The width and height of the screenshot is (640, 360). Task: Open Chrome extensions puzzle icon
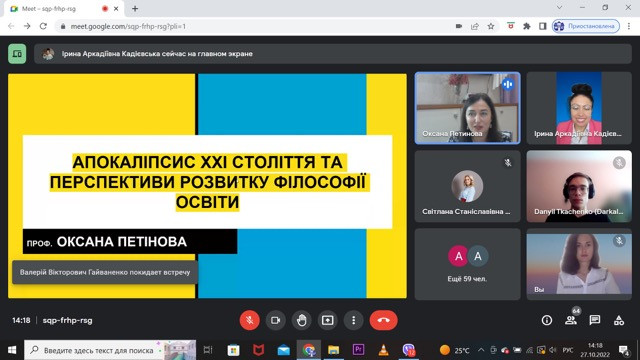point(527,26)
